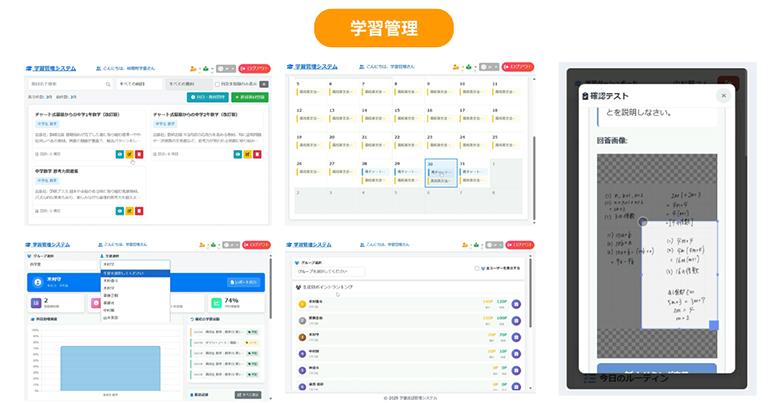
Task: Select the highlighted blue option in the student list
Action: (134, 272)
